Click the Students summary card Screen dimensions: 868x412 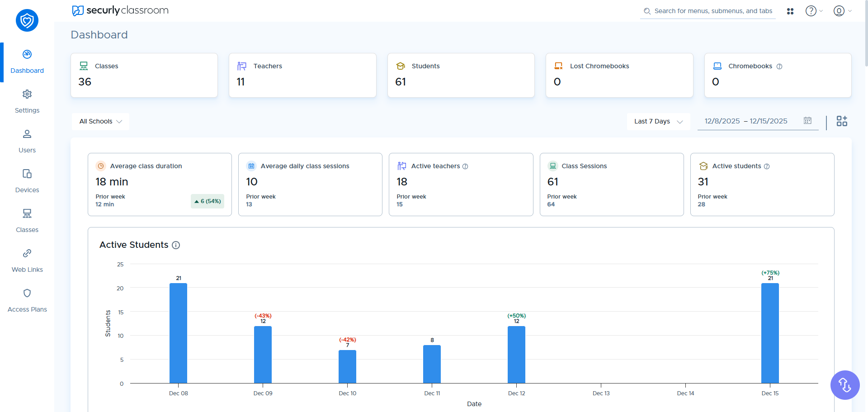[461, 75]
